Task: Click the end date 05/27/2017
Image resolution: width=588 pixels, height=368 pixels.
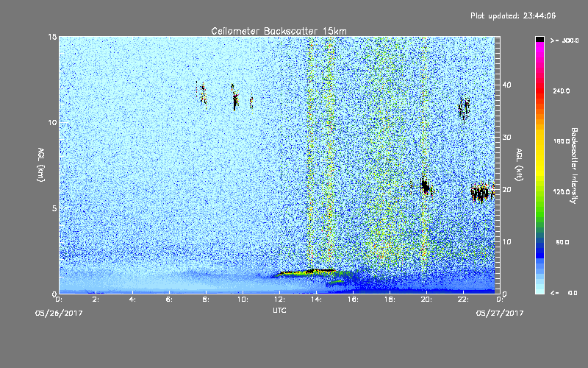Action: click(500, 314)
